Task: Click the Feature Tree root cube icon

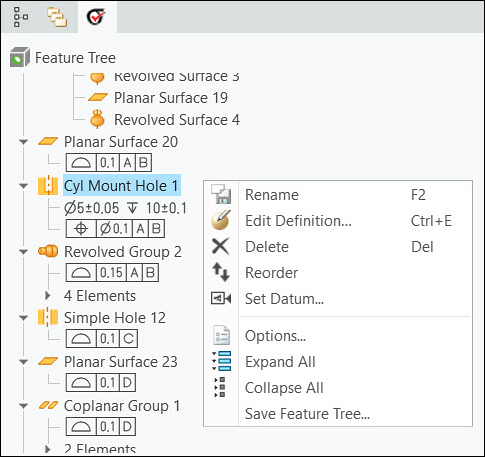Action: [x=19, y=57]
